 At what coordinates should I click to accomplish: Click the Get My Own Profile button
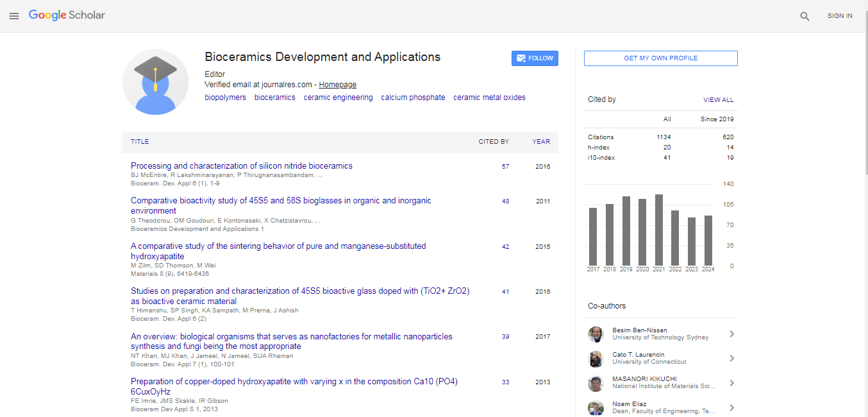660,58
